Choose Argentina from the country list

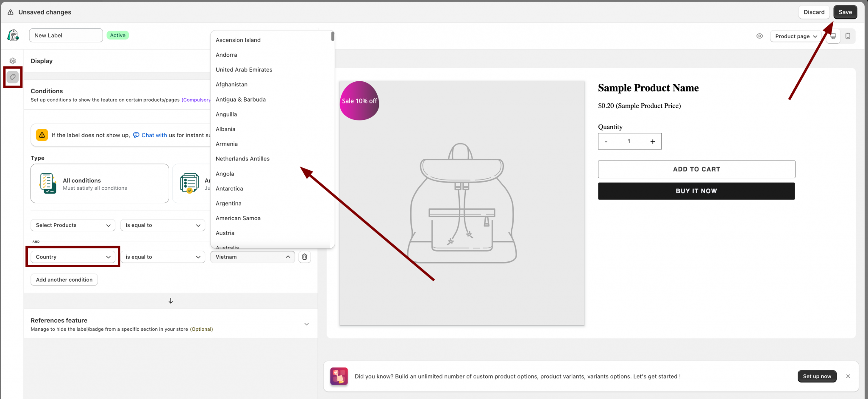(x=228, y=203)
